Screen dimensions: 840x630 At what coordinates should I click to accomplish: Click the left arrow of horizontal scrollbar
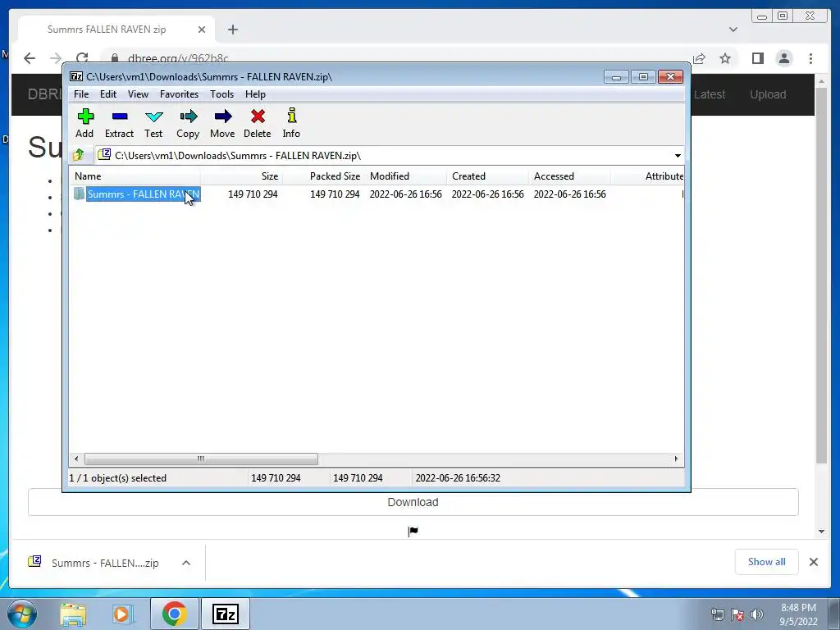[76, 459]
